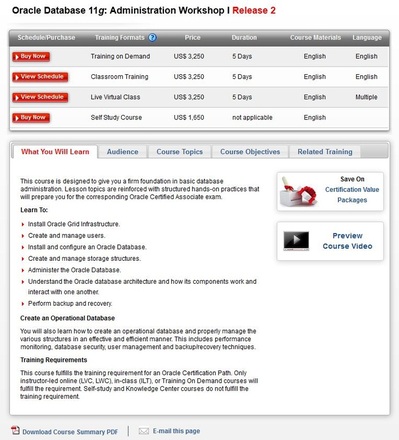View Schedule for Classroom Training
Screen dimensions: 399x440
pyautogui.click(x=40, y=77)
